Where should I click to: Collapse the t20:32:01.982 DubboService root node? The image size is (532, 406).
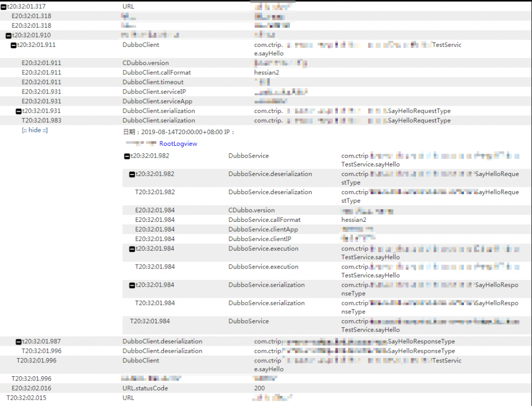[x=127, y=156]
